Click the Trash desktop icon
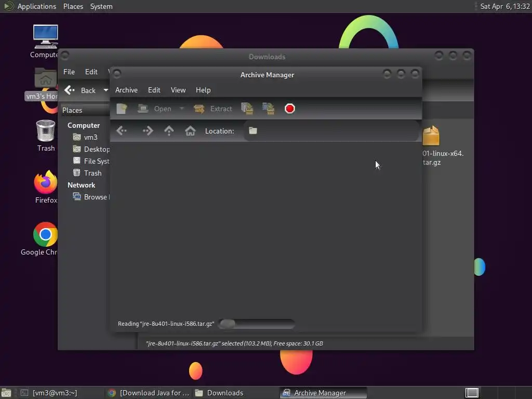This screenshot has height=399, width=532. (46, 130)
